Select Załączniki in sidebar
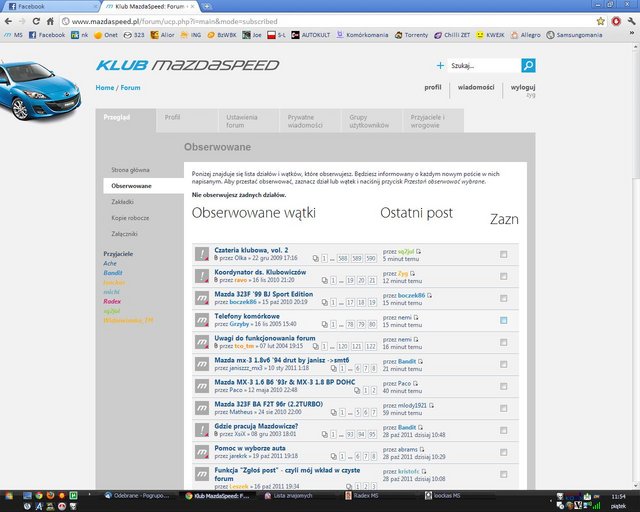Viewport: 640px width, 512px height. coord(124,234)
